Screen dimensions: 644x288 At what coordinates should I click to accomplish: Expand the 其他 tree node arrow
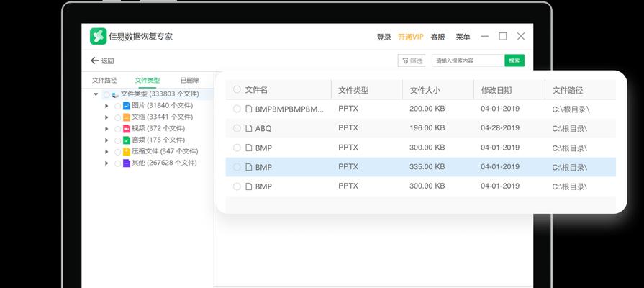point(106,163)
